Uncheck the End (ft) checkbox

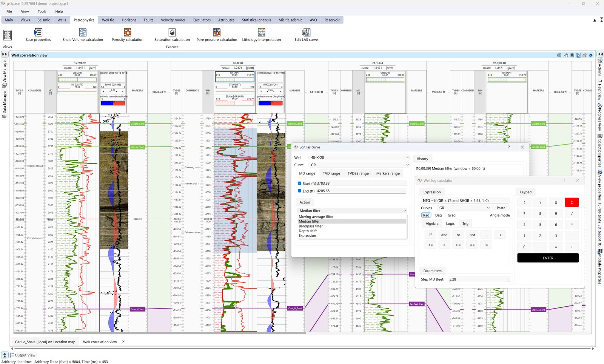299,191
